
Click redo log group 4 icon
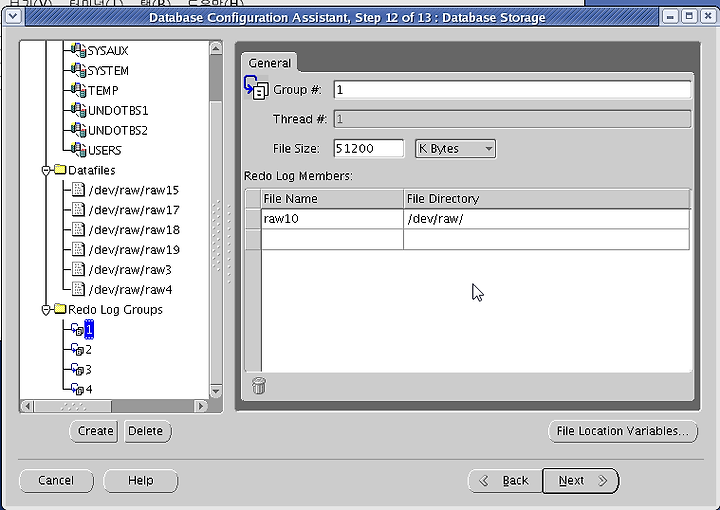pyautogui.click(x=77, y=389)
